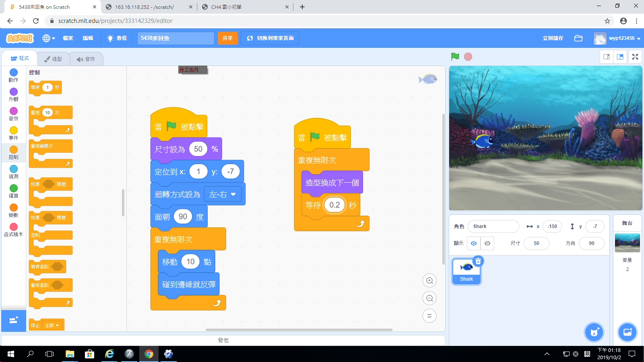This screenshot has height=362, width=644.
Task: Open the Scratch logo home link
Action: (x=20, y=38)
